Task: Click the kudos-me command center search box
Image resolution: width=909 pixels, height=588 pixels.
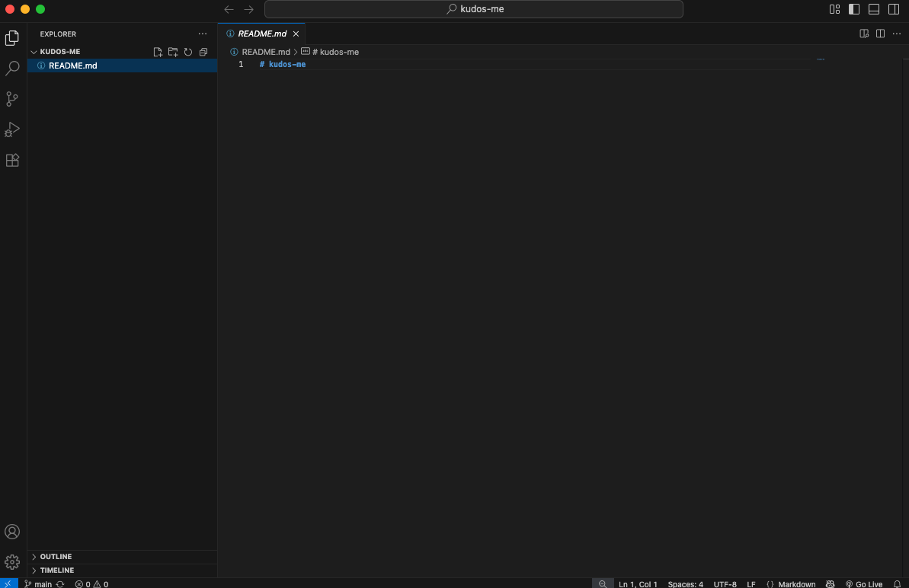Action: click(x=473, y=9)
